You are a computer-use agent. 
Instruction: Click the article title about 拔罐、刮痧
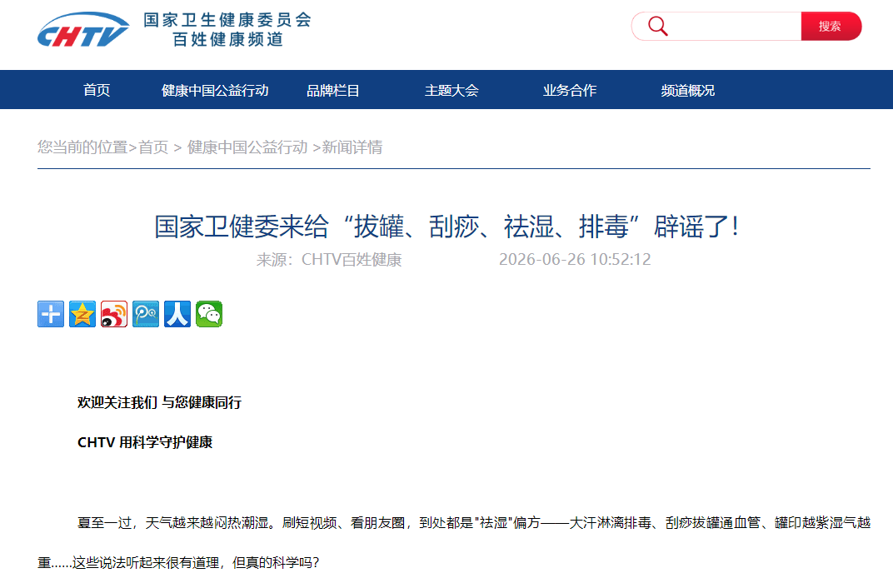447,227
